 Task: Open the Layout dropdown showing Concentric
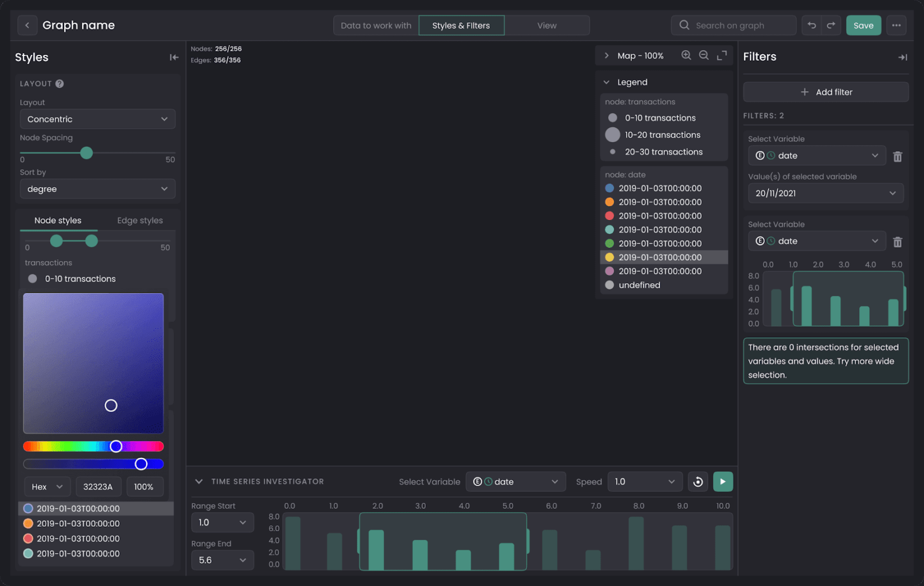click(97, 119)
